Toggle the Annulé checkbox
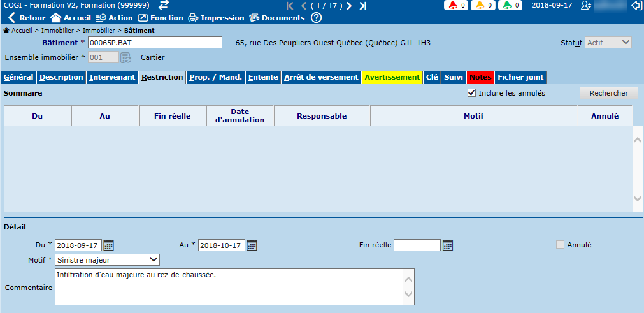Image resolution: width=644 pixels, height=313 pixels. (x=561, y=245)
